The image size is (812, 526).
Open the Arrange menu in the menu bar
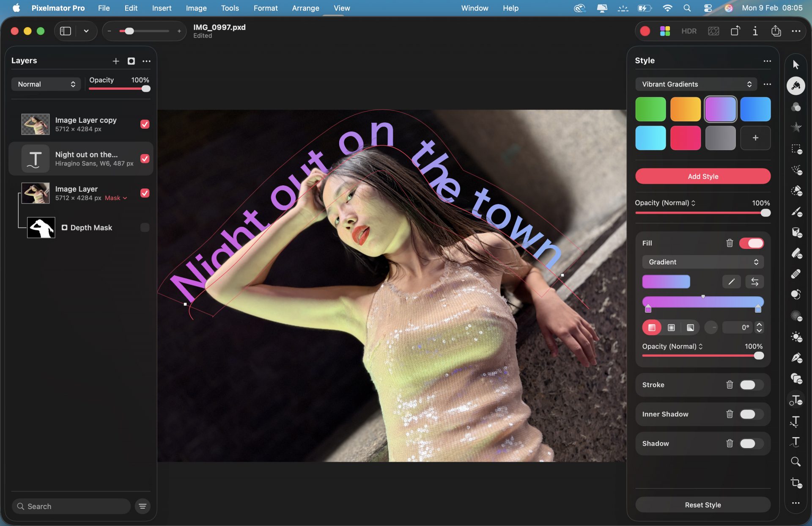click(x=305, y=8)
